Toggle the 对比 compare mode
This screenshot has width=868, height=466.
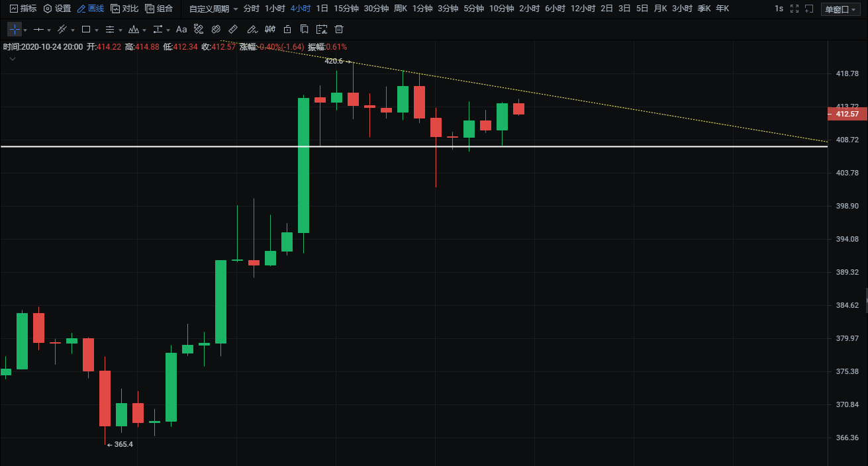124,9
